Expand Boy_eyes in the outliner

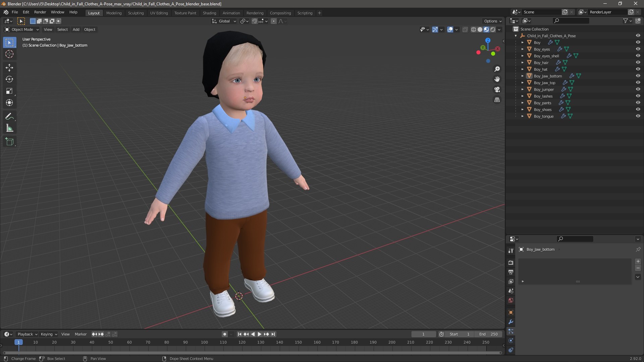coord(522,49)
